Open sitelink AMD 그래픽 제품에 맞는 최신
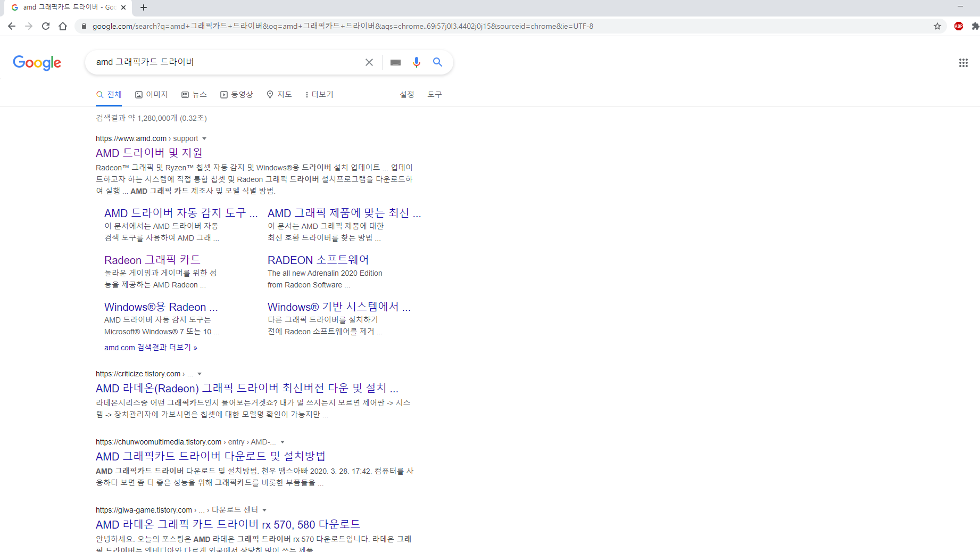The image size is (980, 552). coord(344,213)
